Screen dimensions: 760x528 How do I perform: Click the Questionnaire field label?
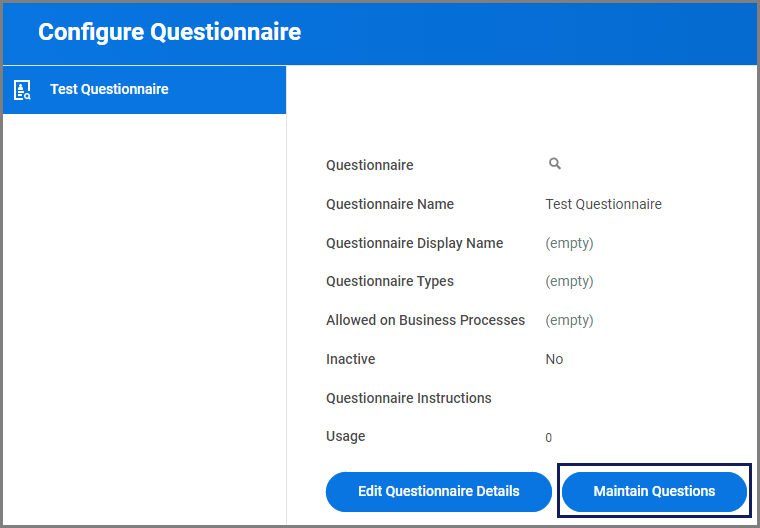369,165
